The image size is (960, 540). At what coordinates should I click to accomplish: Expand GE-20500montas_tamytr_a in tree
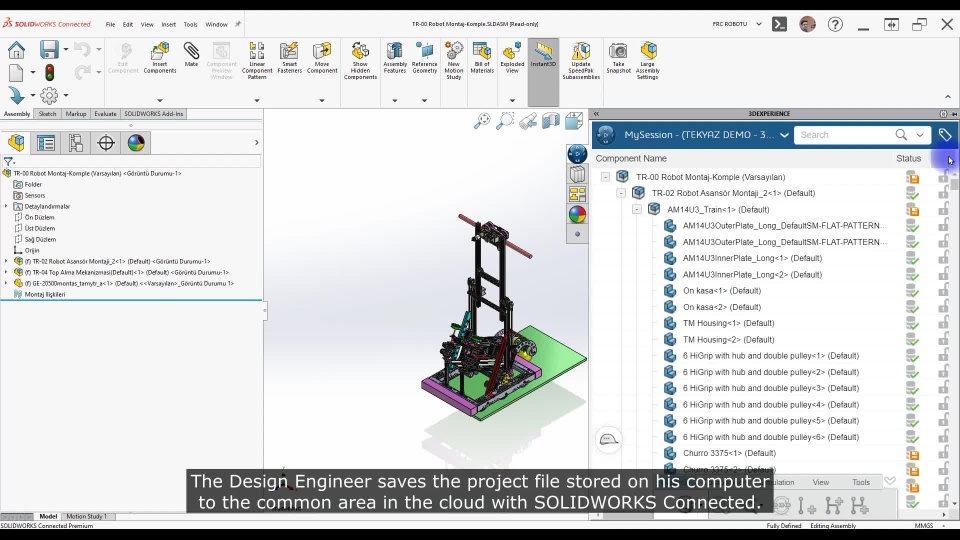pos(6,283)
